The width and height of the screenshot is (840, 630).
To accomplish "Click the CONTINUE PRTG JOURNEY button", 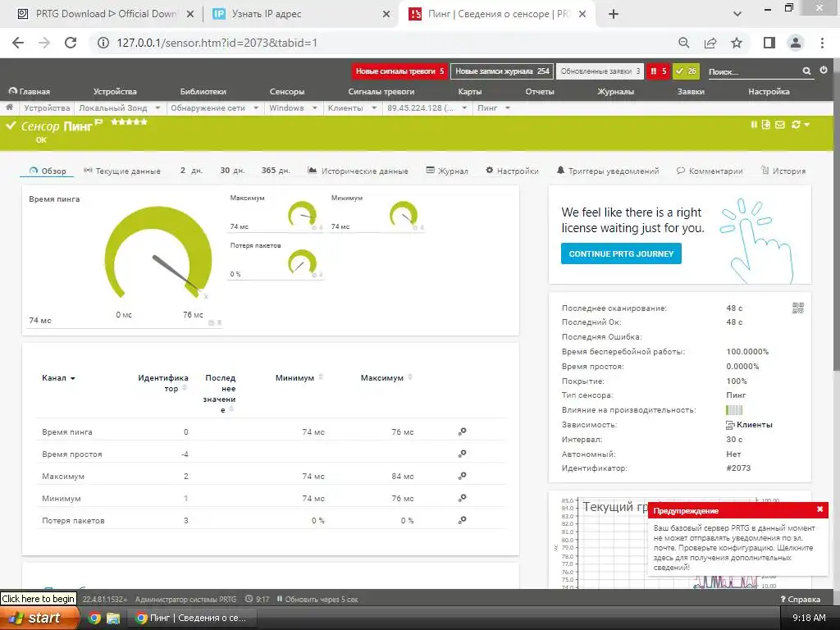I will [x=621, y=254].
